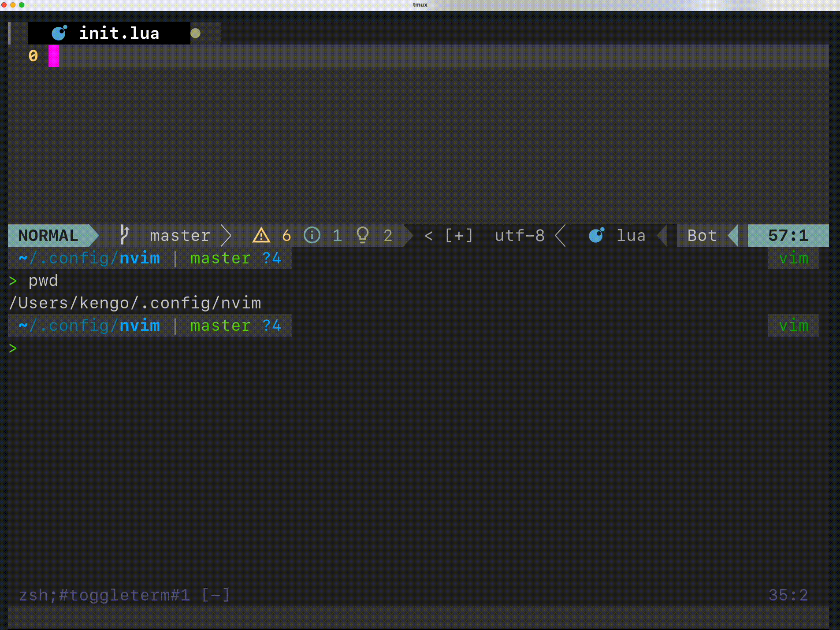Click the tmux window title
The height and width of the screenshot is (630, 840).
click(x=420, y=5)
